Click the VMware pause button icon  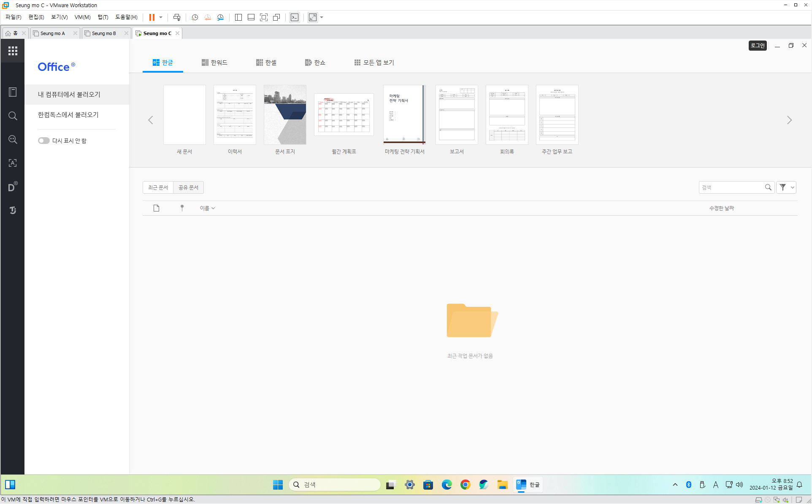(x=152, y=17)
